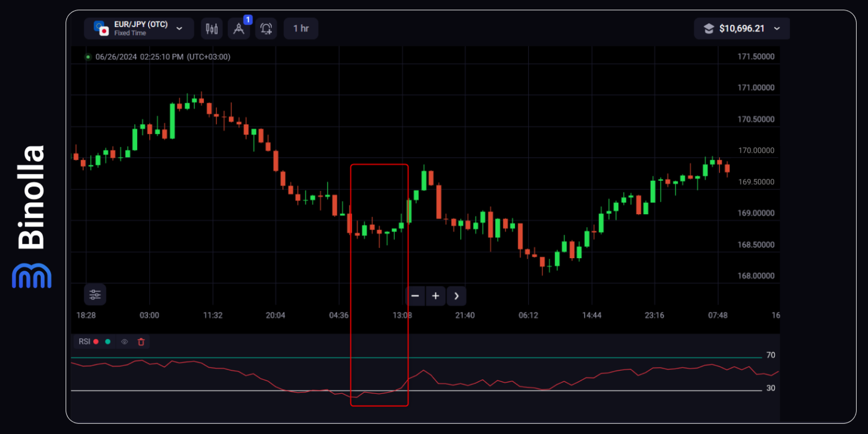This screenshot has width=868, height=434.
Task: Click the RSI 70 overbought level line
Action: [x=416, y=358]
